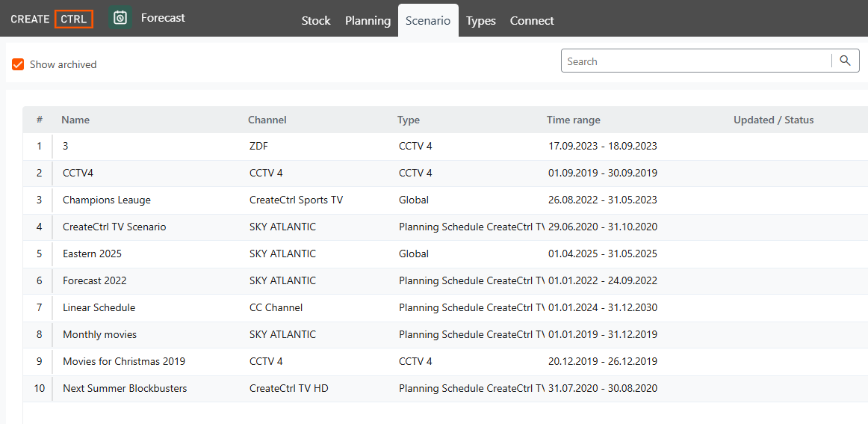The height and width of the screenshot is (424, 868).
Task: Click SKY ATLANTIC in the Monthly movies row
Action: click(283, 335)
